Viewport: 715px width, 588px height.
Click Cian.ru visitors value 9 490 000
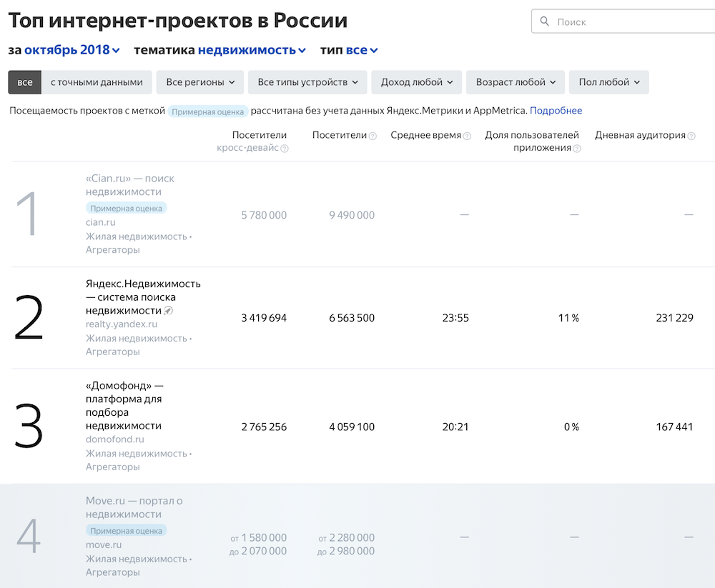(x=352, y=215)
